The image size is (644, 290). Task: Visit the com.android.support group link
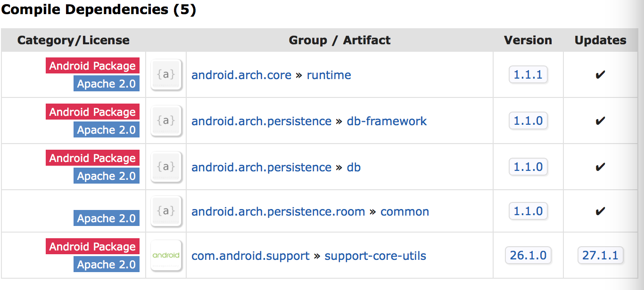coord(250,256)
